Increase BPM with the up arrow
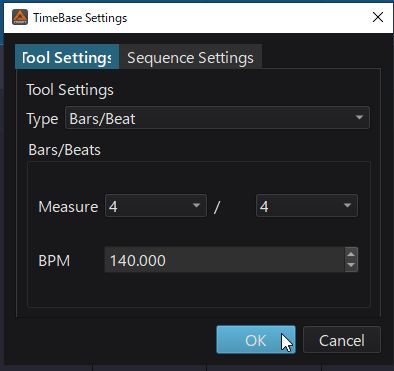Screen dimensions: 394x371 point(351,254)
